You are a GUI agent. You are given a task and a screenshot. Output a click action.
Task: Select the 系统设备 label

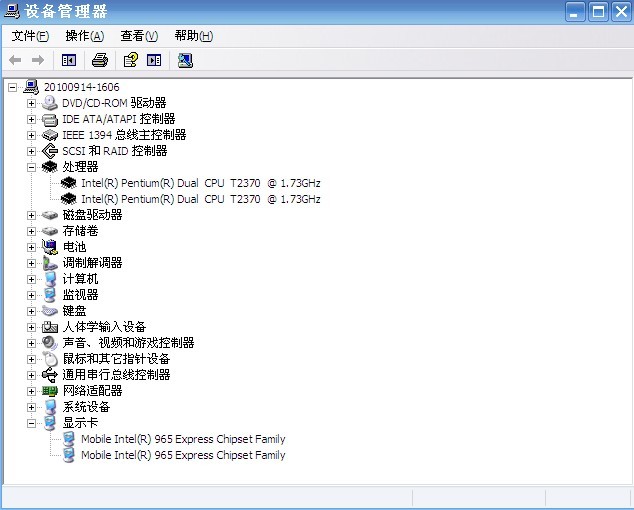[86, 407]
